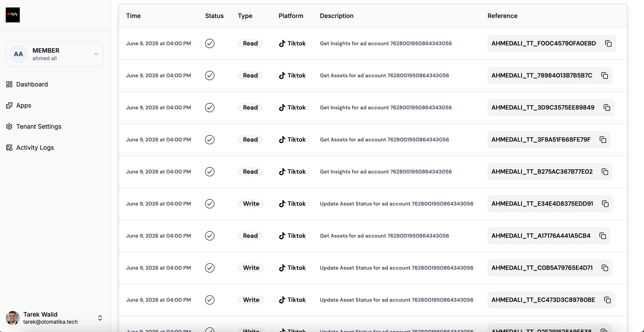Click the Description column header
The image size is (644, 332).
coord(336,16)
